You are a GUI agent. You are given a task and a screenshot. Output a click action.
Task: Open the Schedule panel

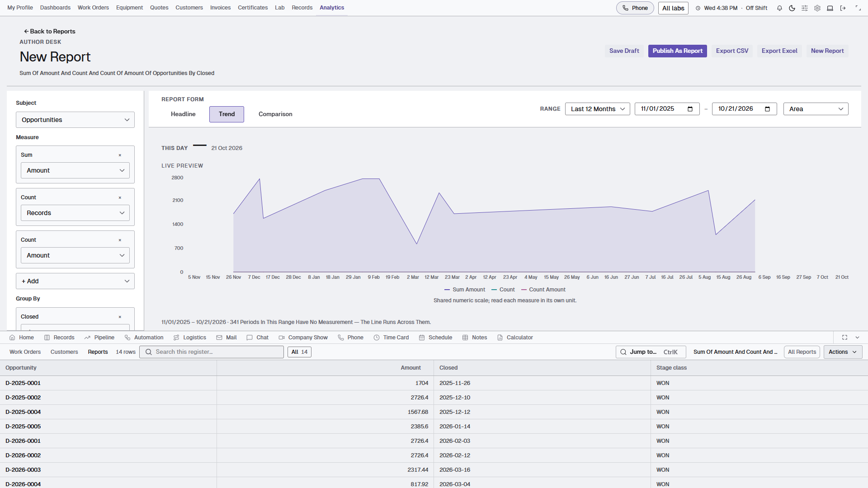435,338
